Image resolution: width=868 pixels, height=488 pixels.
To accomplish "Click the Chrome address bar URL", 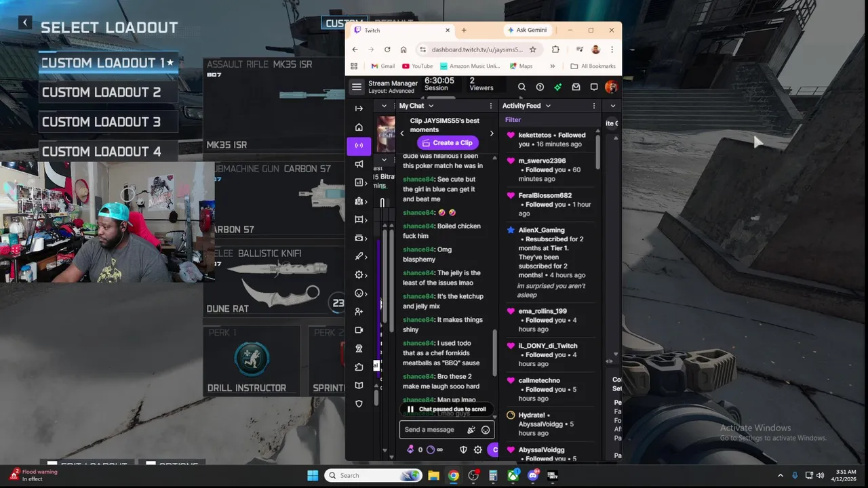I will pyautogui.click(x=477, y=49).
